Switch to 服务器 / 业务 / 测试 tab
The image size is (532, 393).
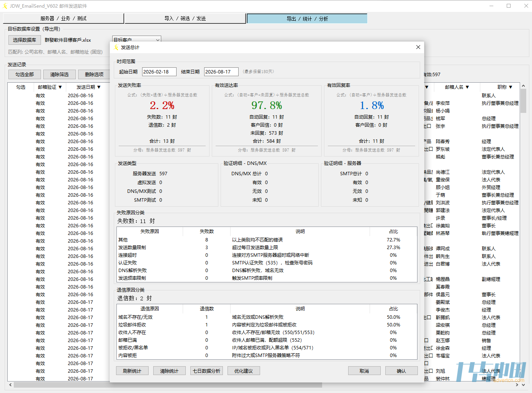pos(63,18)
